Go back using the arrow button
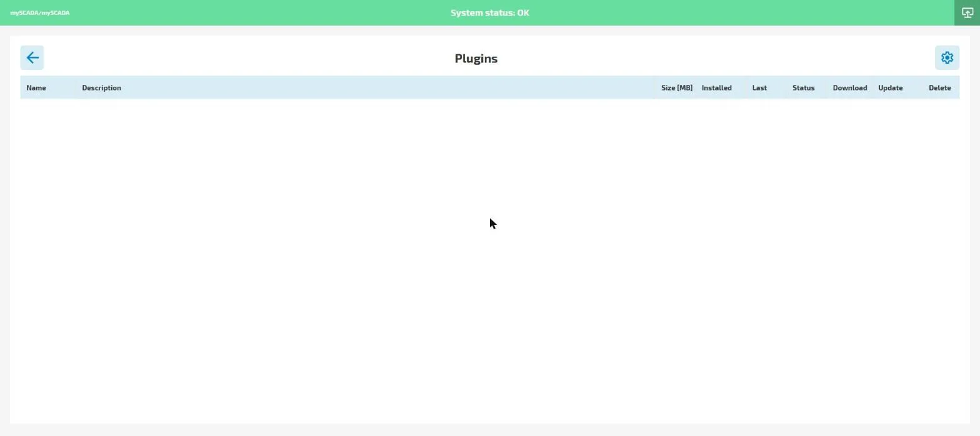This screenshot has width=980, height=436. tap(32, 57)
